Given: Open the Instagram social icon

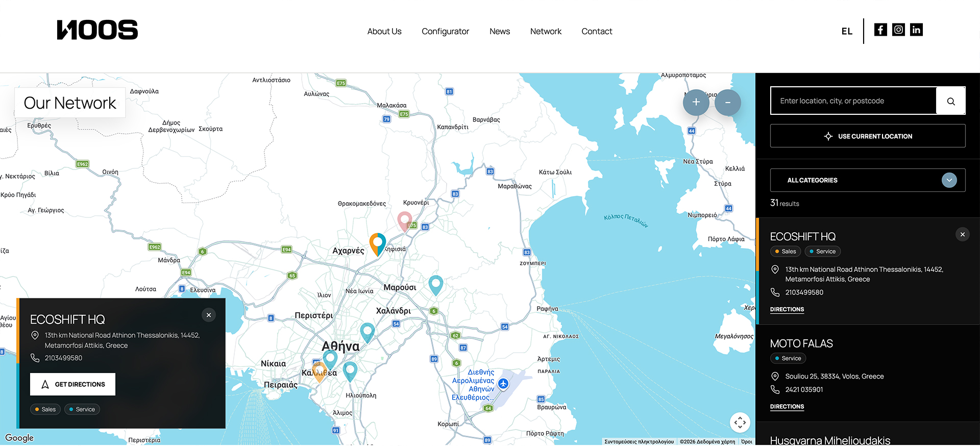Looking at the screenshot, I should point(898,30).
